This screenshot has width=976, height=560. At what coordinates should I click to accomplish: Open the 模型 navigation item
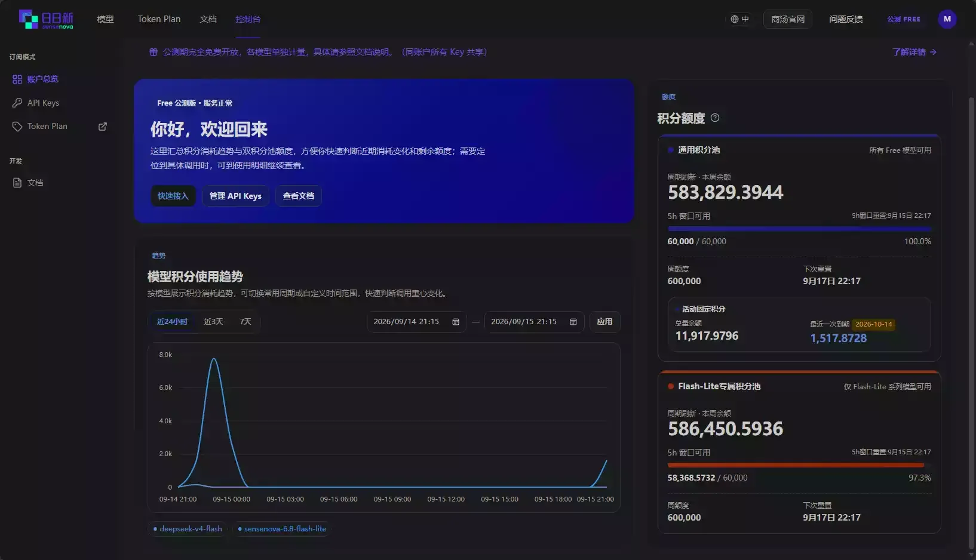[105, 19]
